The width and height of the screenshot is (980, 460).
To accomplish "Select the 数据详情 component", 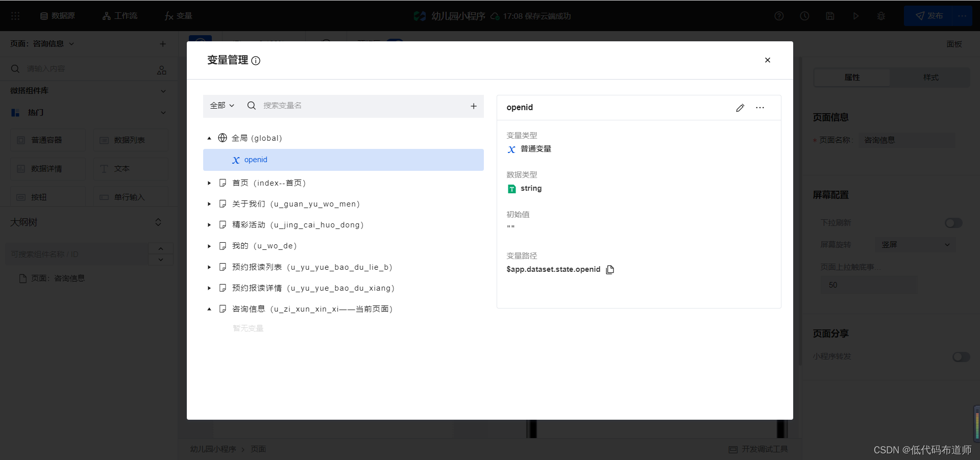I will coord(48,169).
